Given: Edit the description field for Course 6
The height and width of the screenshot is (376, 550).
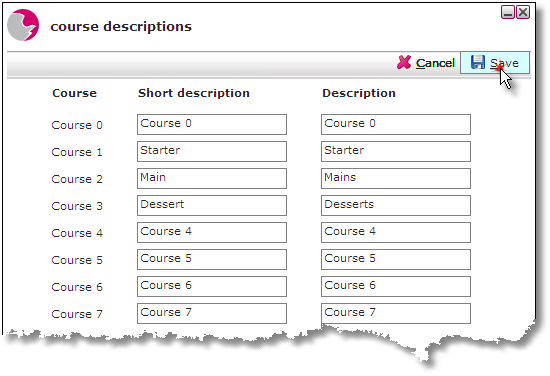Looking at the screenshot, I should (x=396, y=286).
